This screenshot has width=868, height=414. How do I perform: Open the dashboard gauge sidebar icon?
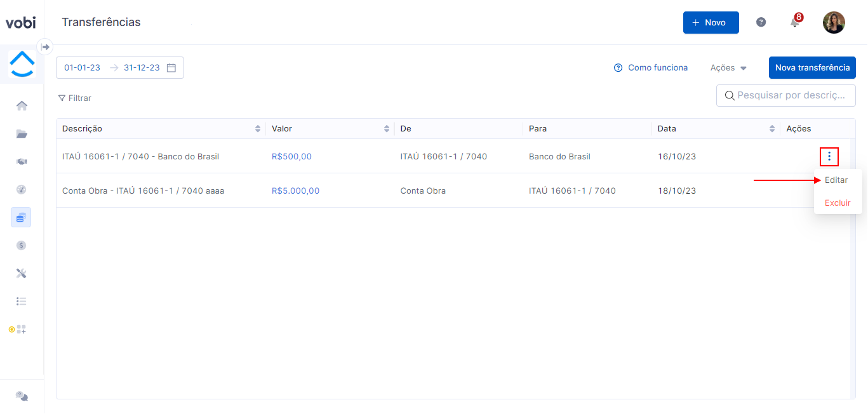[22, 189]
